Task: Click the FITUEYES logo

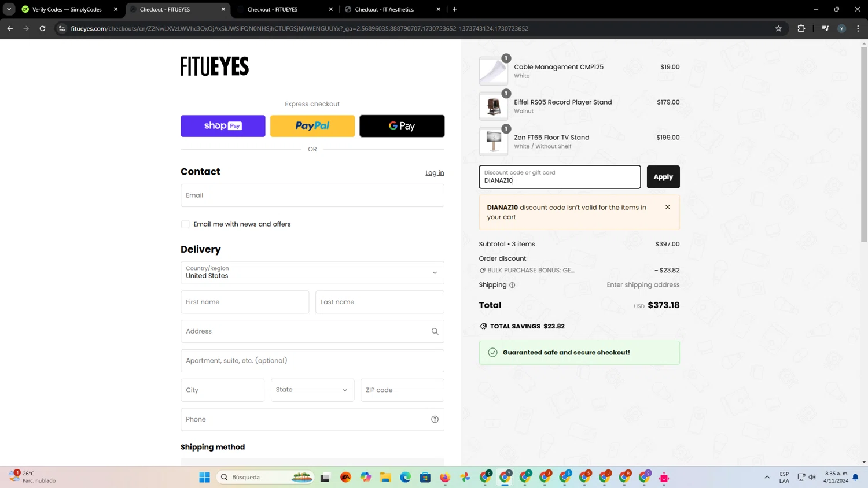Action: pyautogui.click(x=215, y=66)
